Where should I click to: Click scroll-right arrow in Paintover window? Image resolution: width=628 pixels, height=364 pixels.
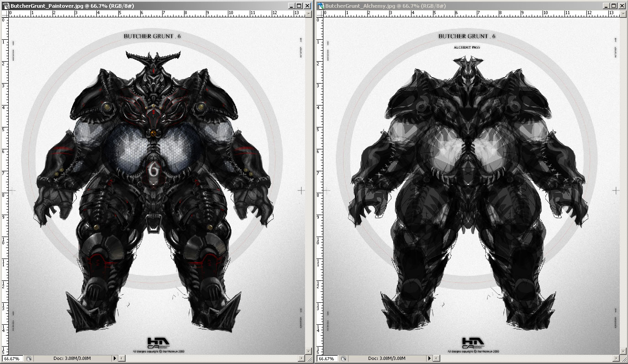301,359
